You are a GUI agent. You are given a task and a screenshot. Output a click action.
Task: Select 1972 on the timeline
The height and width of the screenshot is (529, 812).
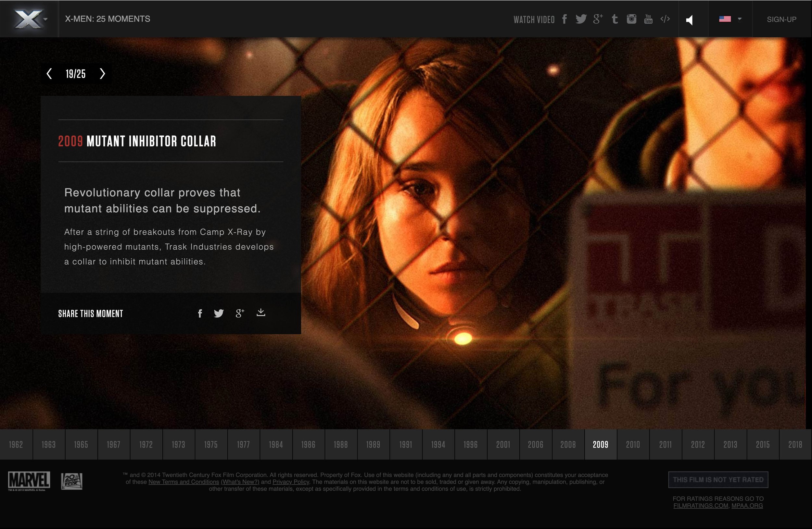146,445
